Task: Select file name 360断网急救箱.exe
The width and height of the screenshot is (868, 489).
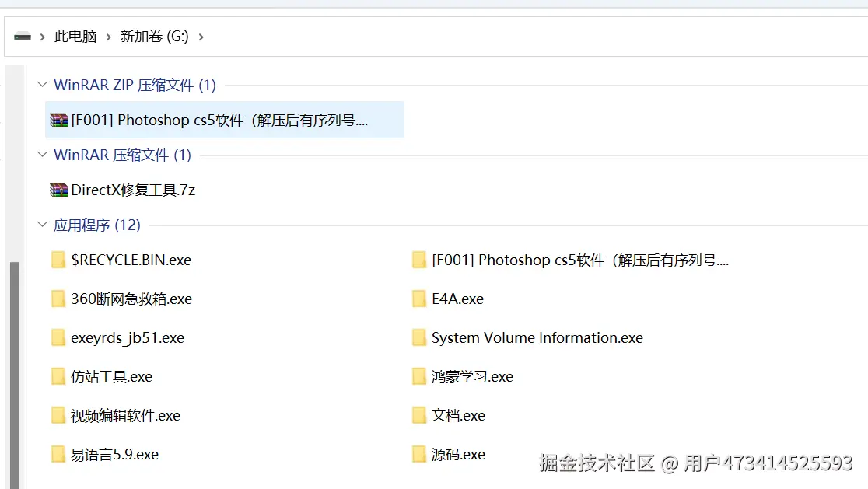Action: click(131, 299)
